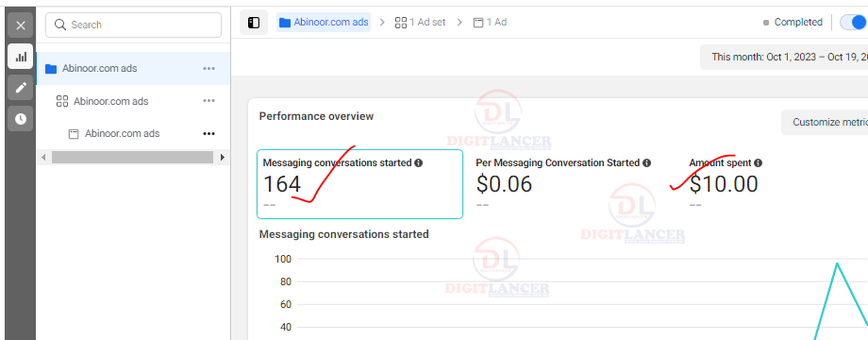
Task: Go to the 1 Ad set breadcrumb
Action: (420, 22)
